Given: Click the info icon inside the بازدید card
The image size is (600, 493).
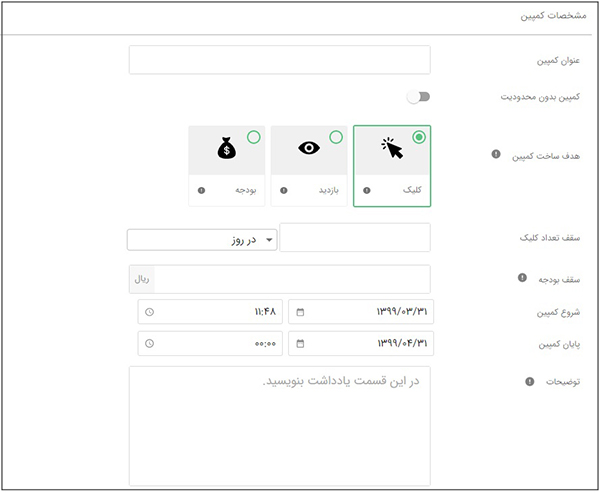Looking at the screenshot, I should (285, 190).
